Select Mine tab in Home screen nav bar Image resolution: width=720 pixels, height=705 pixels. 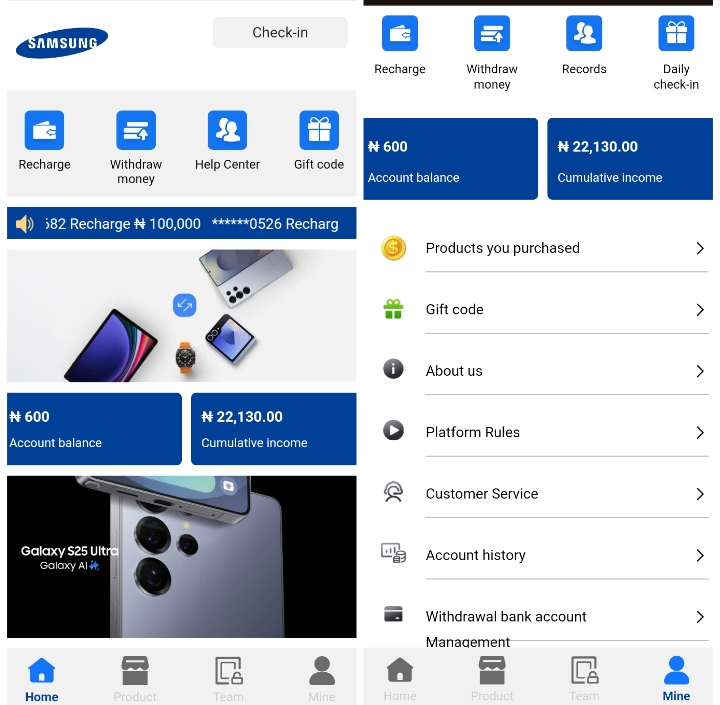click(x=322, y=679)
